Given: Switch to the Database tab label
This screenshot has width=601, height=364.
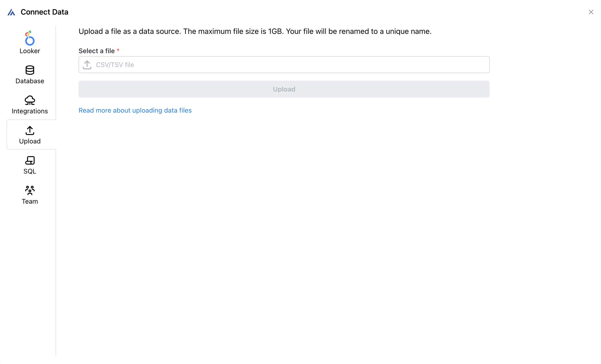Looking at the screenshot, I should 30,81.
